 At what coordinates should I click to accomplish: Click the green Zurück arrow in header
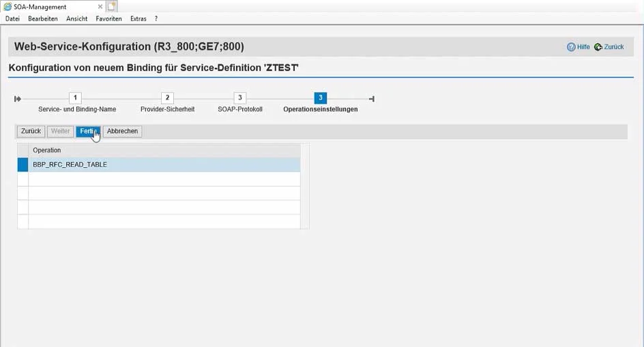598,47
